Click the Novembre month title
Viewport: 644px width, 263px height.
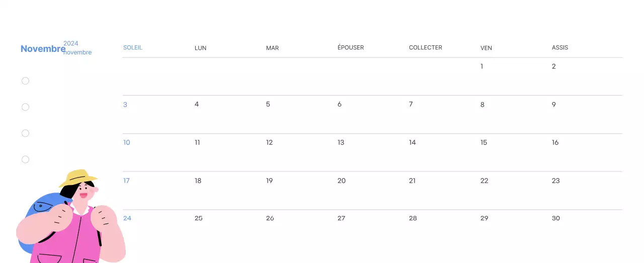pyautogui.click(x=43, y=49)
